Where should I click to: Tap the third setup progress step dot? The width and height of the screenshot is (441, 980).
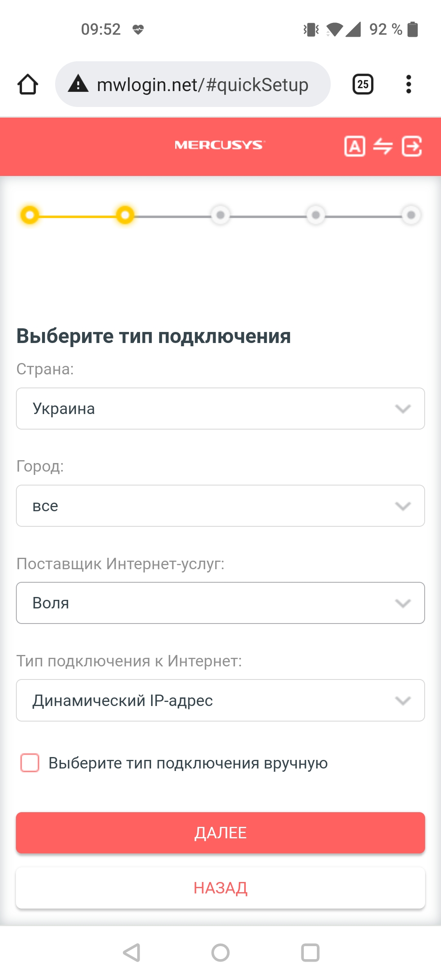(x=220, y=215)
